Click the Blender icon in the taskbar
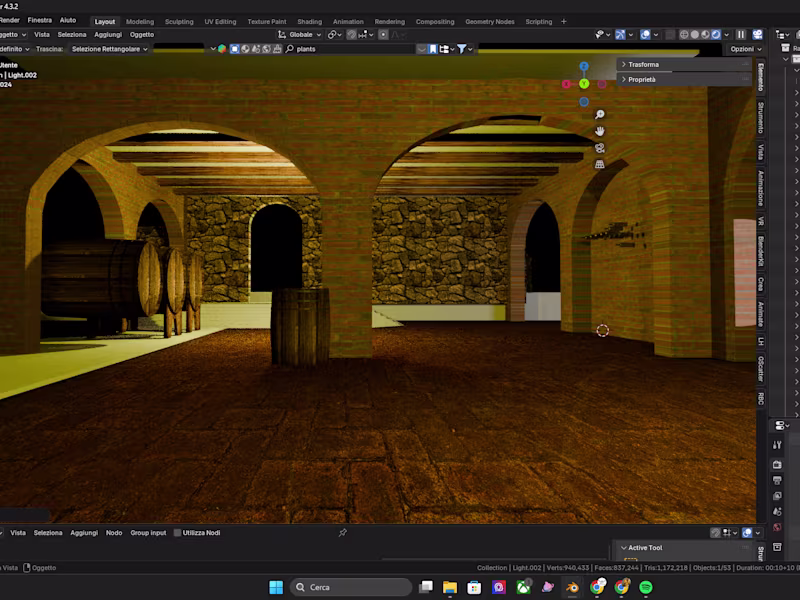Screen dimensions: 800x600 click(x=572, y=587)
